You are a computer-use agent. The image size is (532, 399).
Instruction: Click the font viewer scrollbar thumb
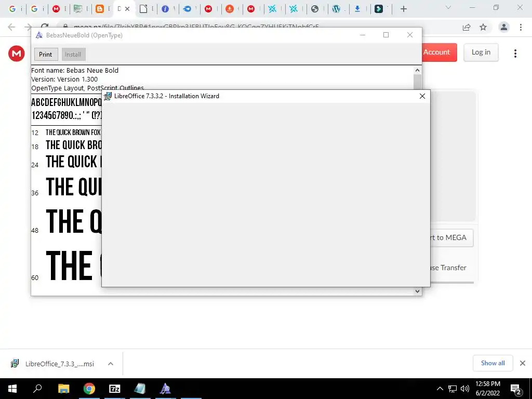[x=417, y=82]
